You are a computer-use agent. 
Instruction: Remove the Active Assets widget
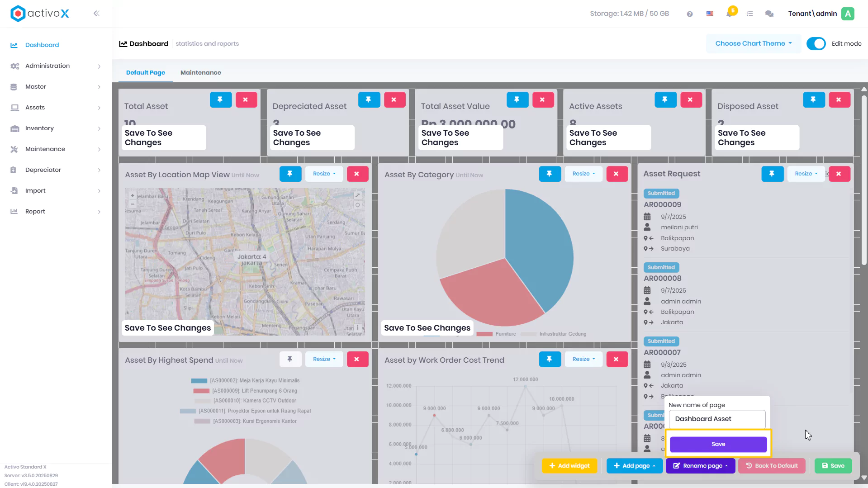pyautogui.click(x=691, y=99)
